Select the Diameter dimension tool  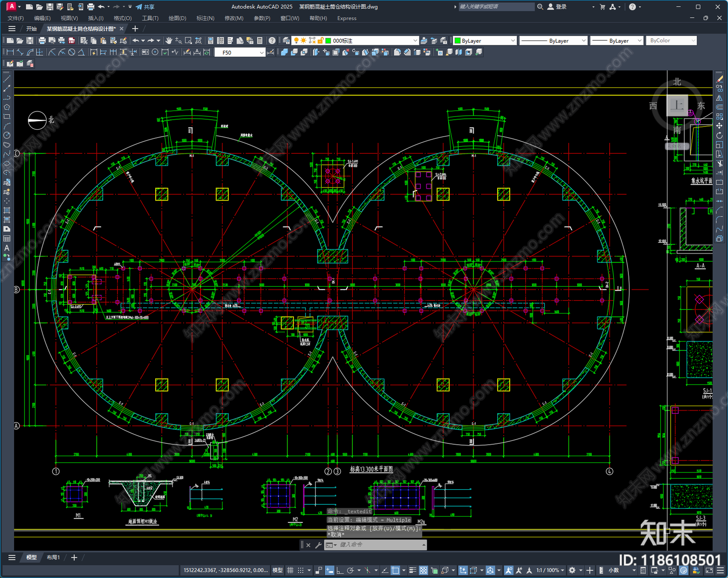71,52
